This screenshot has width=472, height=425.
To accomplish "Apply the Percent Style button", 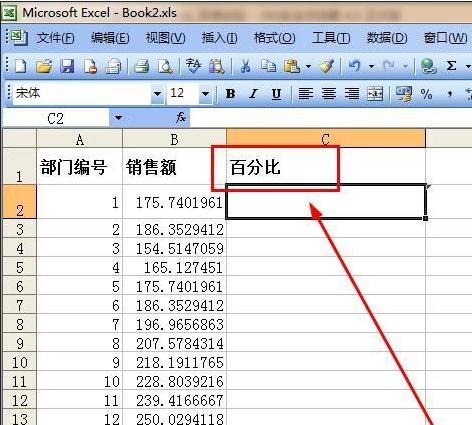I will (426, 94).
